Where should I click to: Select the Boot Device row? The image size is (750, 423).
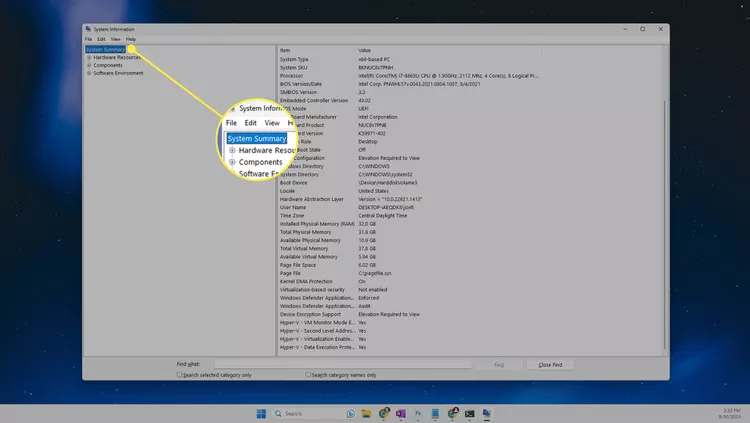point(471,183)
